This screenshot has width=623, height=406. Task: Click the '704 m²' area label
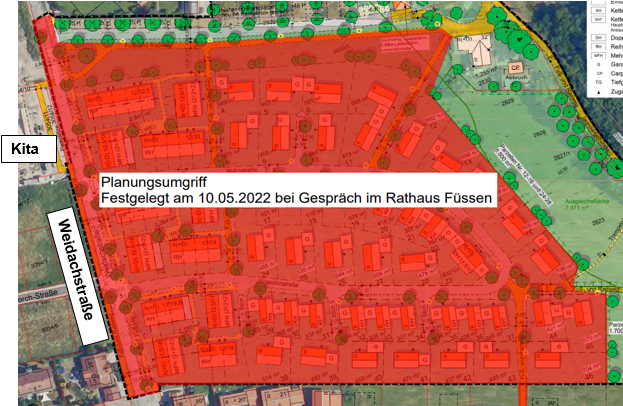click(591, 367)
